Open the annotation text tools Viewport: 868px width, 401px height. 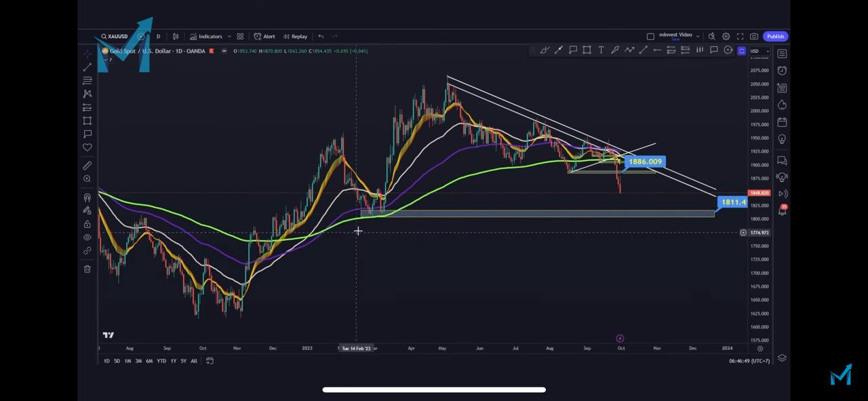pyautogui.click(x=87, y=134)
